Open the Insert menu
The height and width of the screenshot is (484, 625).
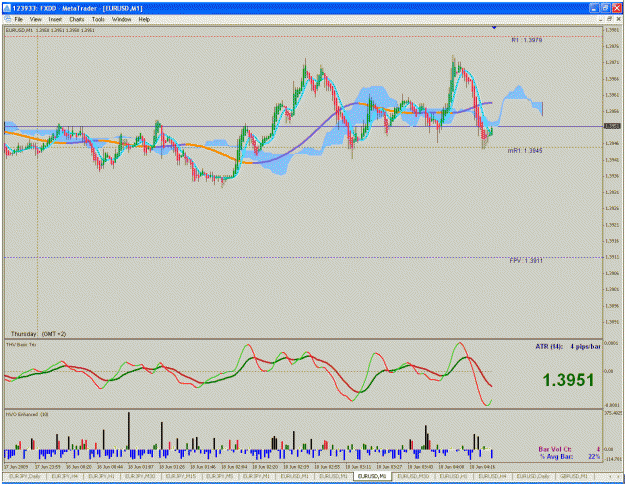[55, 19]
